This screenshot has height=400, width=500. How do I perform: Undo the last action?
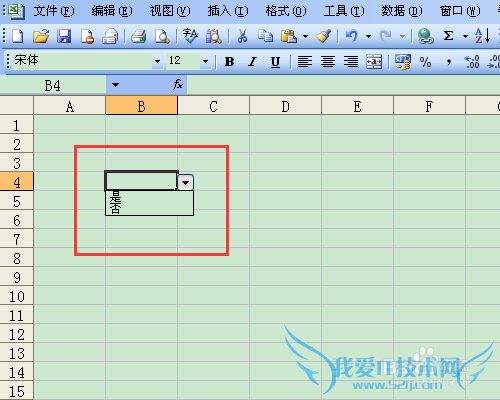tap(352, 36)
